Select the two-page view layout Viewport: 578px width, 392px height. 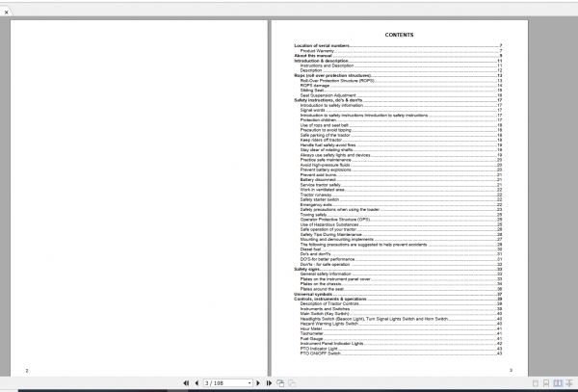click(x=558, y=383)
